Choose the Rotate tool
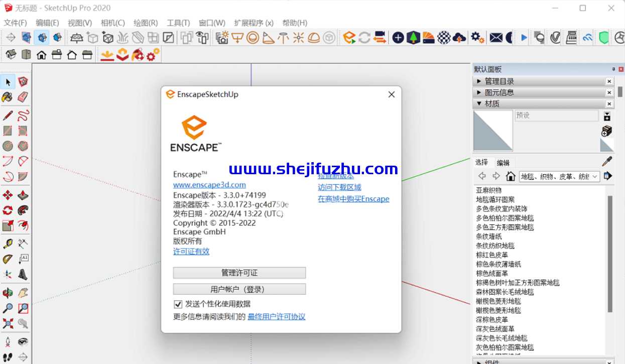This screenshot has height=364, width=625. click(8, 210)
